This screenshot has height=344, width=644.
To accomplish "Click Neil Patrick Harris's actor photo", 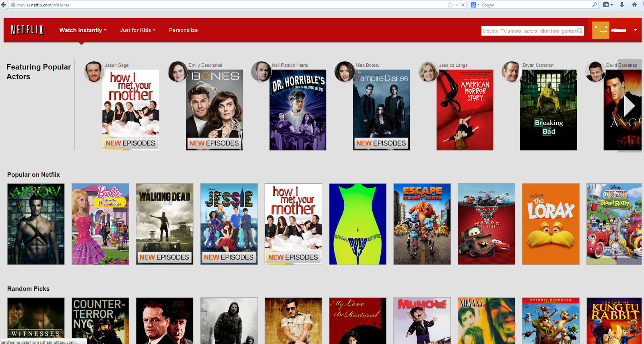I will tap(261, 72).
